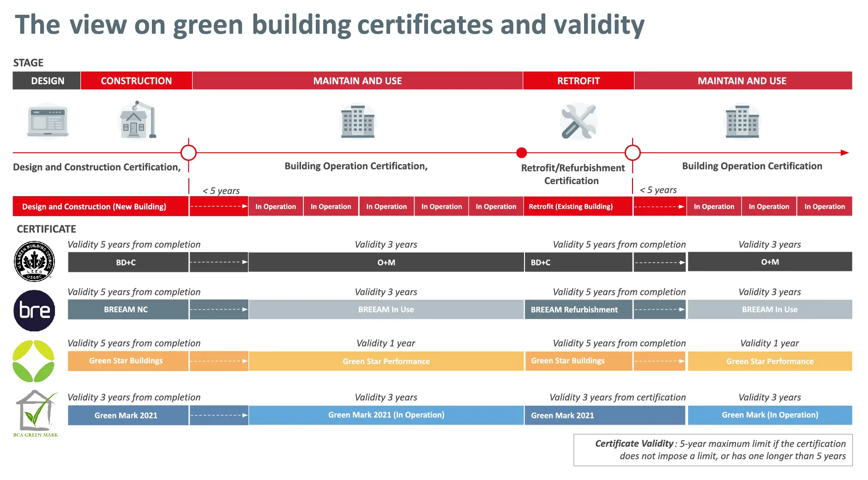Click the Retrofit (Existing Building) bar
Screen dimensions: 868x480
[578, 206]
